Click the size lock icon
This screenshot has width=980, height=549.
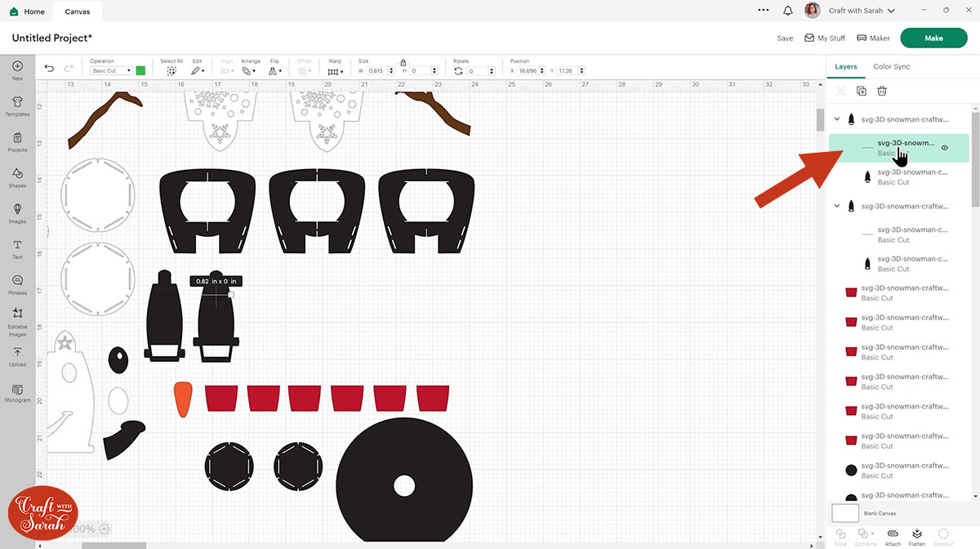point(403,62)
